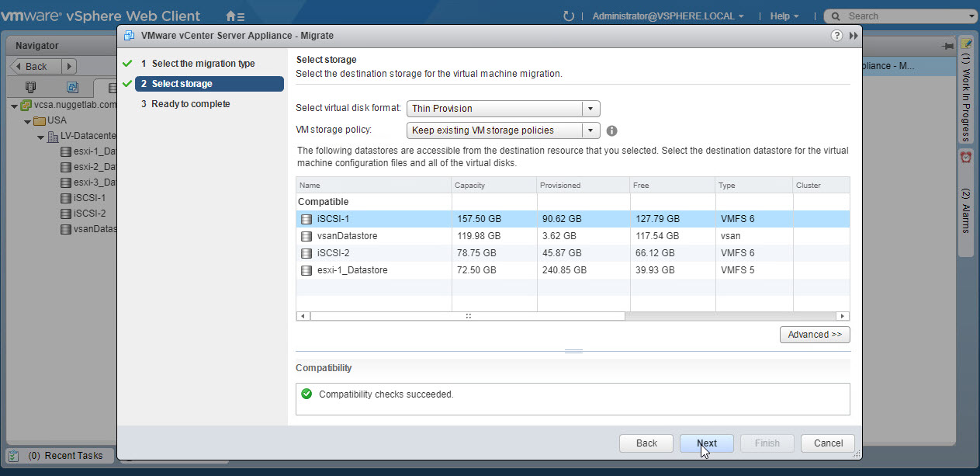Click the horizontal scrollbar under the datastore table
This screenshot has width=980, height=476.
click(468, 316)
